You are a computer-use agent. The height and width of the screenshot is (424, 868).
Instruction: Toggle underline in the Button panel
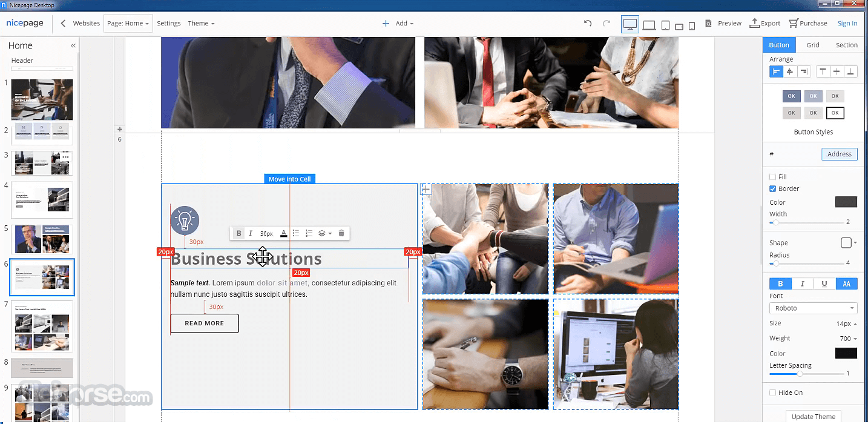click(x=824, y=283)
